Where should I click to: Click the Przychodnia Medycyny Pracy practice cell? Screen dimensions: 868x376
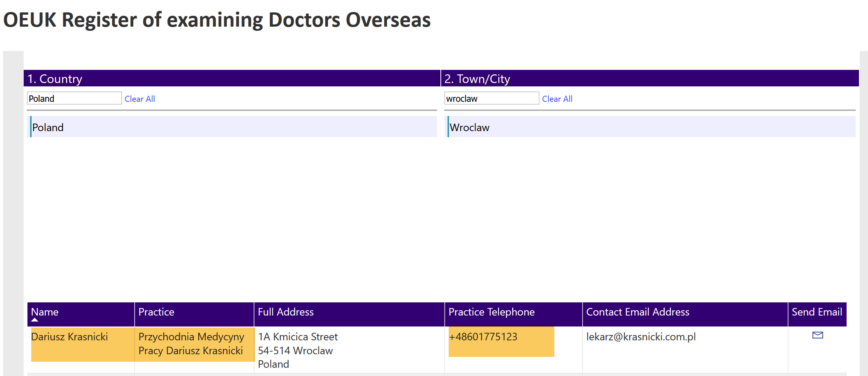pyautogui.click(x=191, y=343)
